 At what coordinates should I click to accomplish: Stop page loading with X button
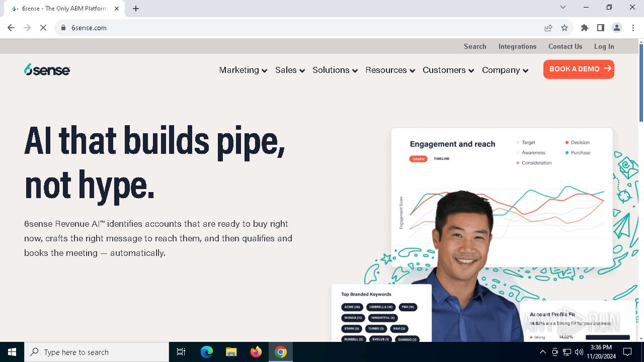[43, 28]
